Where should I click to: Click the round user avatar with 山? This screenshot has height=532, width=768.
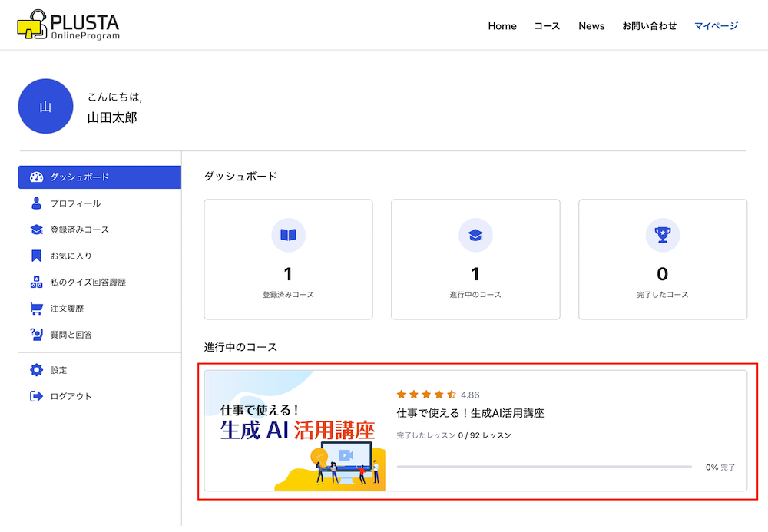[45, 107]
